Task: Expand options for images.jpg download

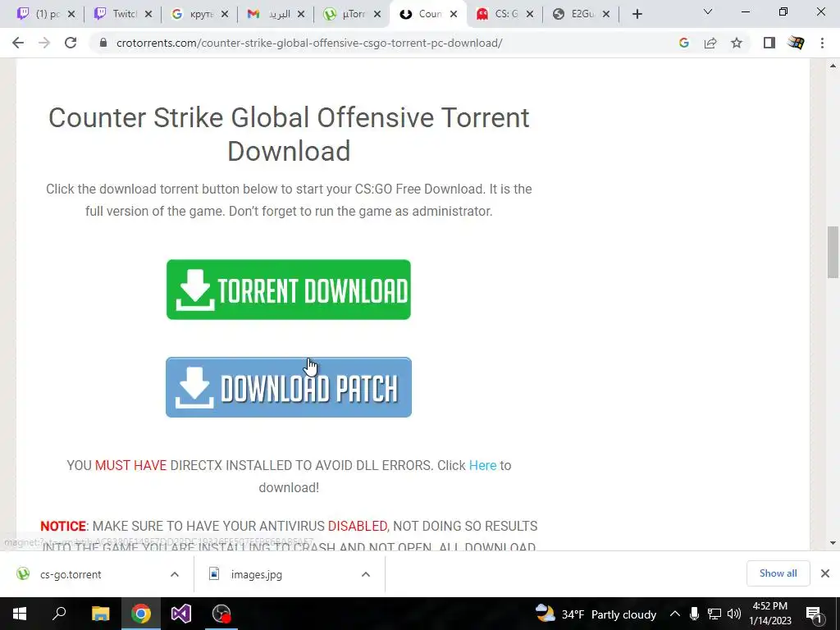Action: pos(366,574)
